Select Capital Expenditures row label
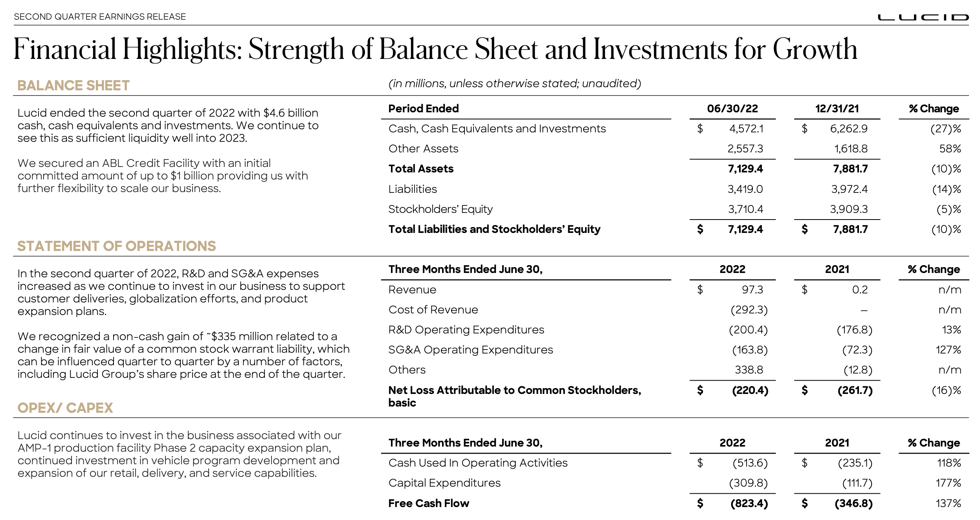980x520 pixels. pos(444,483)
